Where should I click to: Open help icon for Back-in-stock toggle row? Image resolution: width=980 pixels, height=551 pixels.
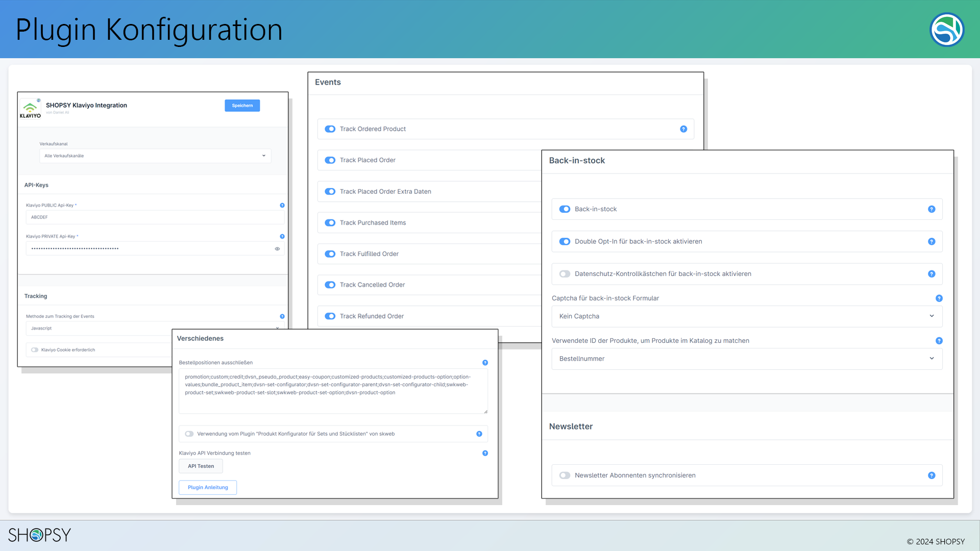932,209
